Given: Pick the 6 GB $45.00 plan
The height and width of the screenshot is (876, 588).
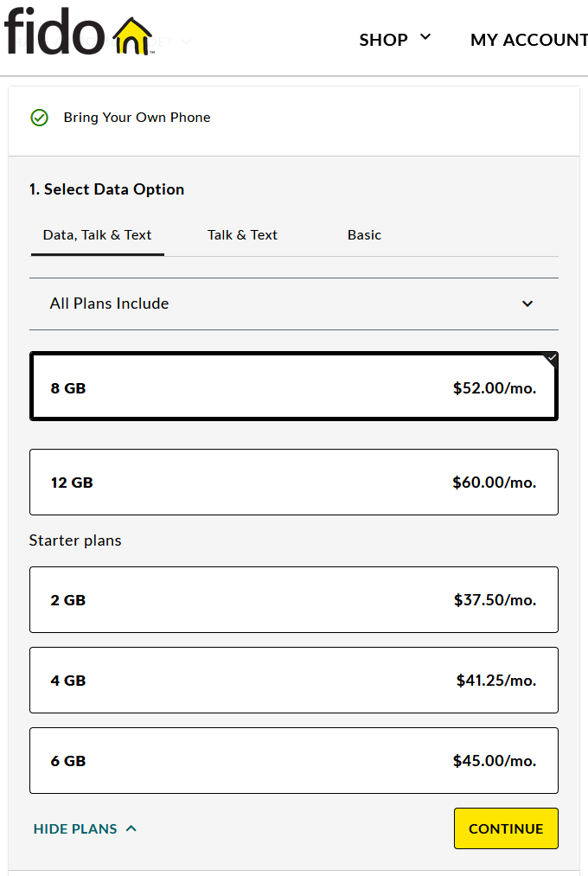Looking at the screenshot, I should pyautogui.click(x=293, y=761).
